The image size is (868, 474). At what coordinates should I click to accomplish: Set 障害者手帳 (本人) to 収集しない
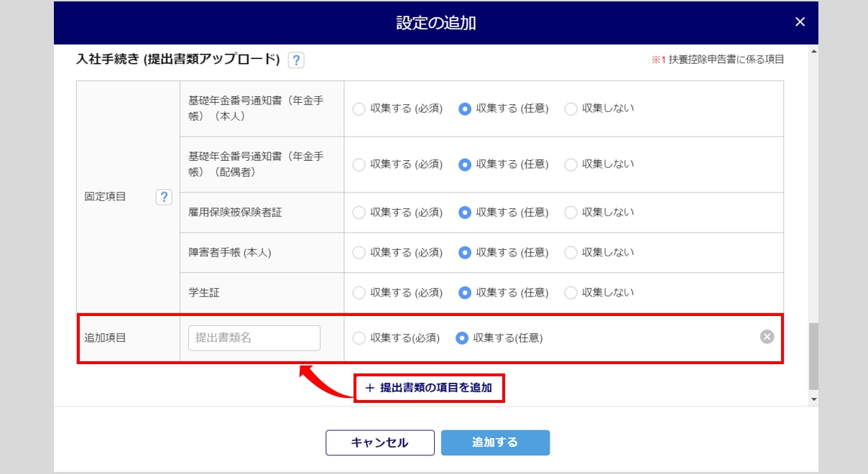[571, 252]
